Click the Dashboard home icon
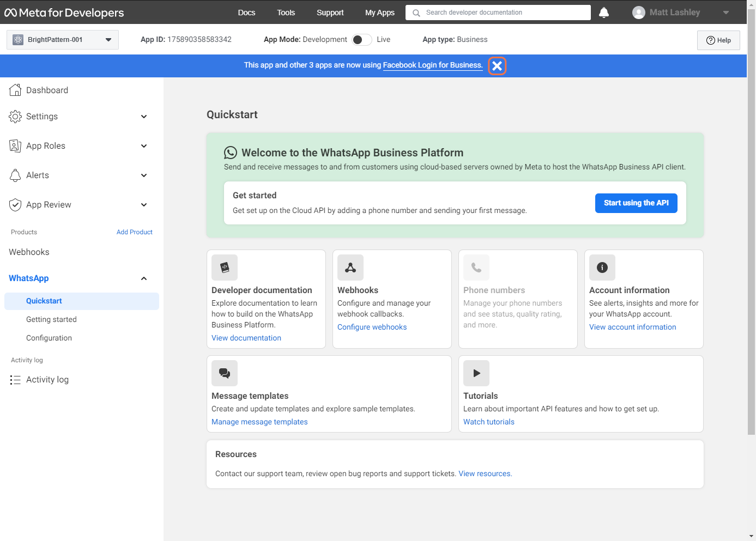Screen dimensions: 756x541 [x=15, y=90]
